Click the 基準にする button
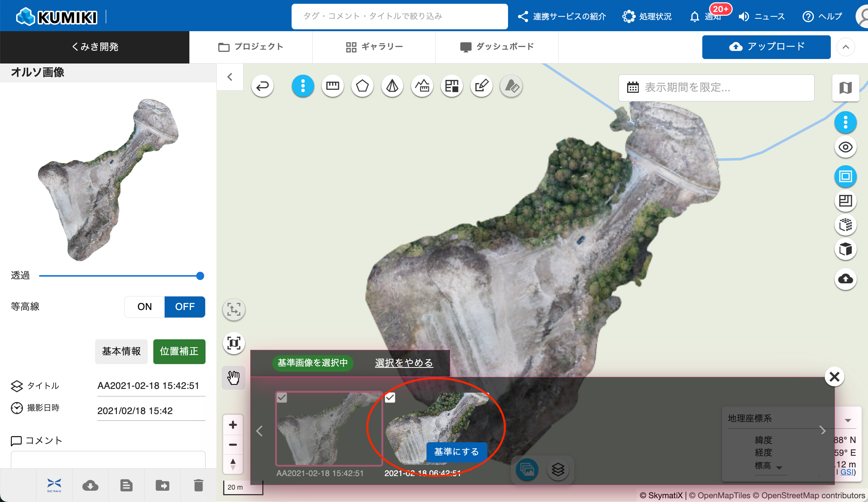 (457, 452)
